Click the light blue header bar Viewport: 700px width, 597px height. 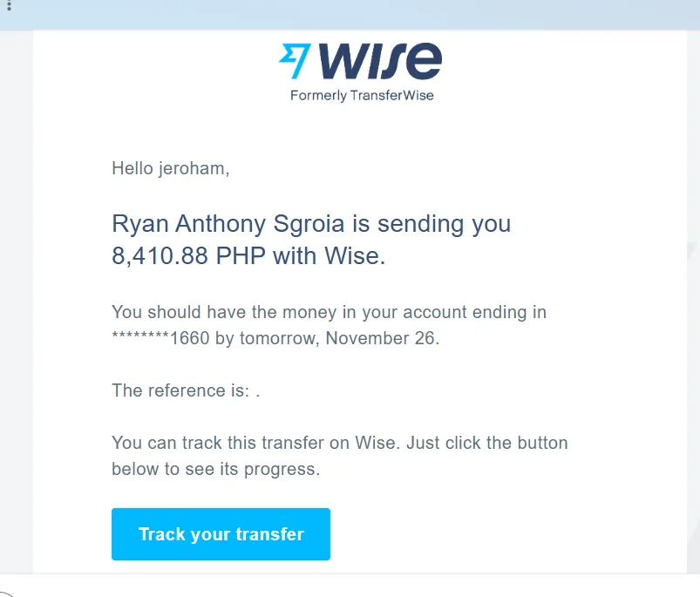pyautogui.click(x=349, y=15)
